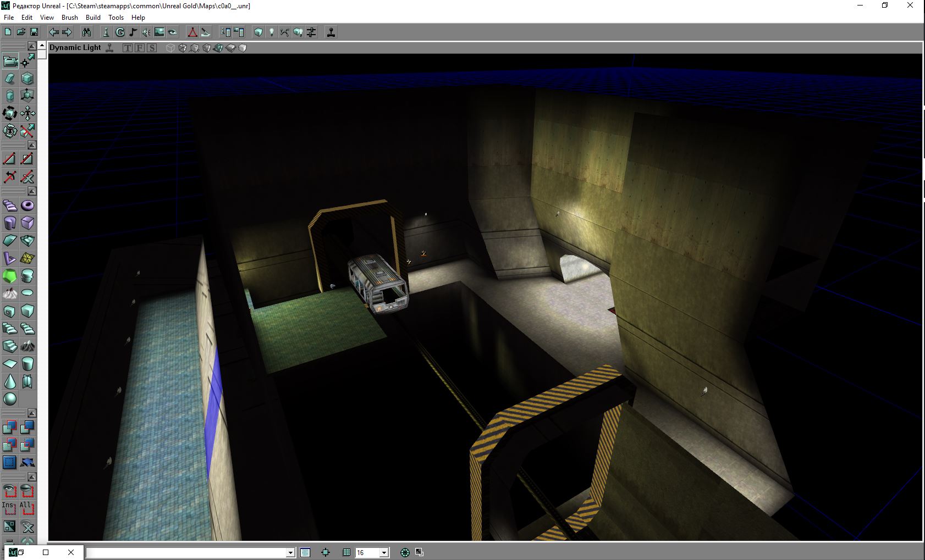Image resolution: width=925 pixels, height=560 pixels.
Task: Toggle the F button in viewport header
Action: click(140, 48)
